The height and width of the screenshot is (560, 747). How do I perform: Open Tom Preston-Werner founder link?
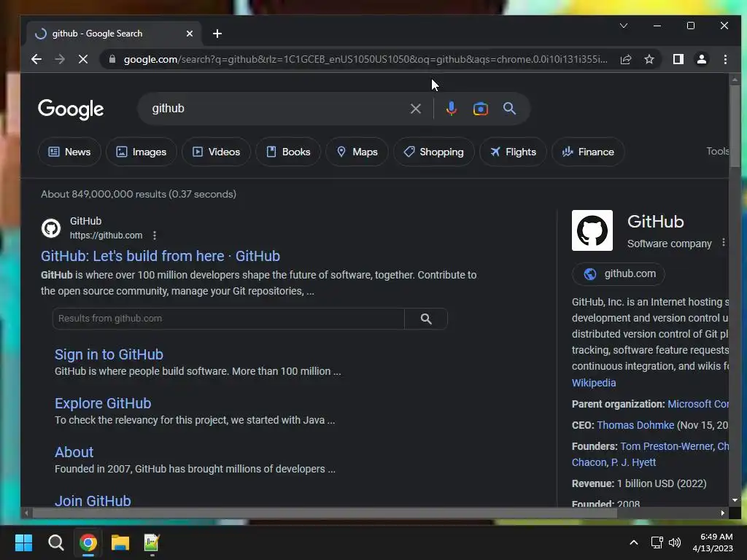pyautogui.click(x=667, y=446)
